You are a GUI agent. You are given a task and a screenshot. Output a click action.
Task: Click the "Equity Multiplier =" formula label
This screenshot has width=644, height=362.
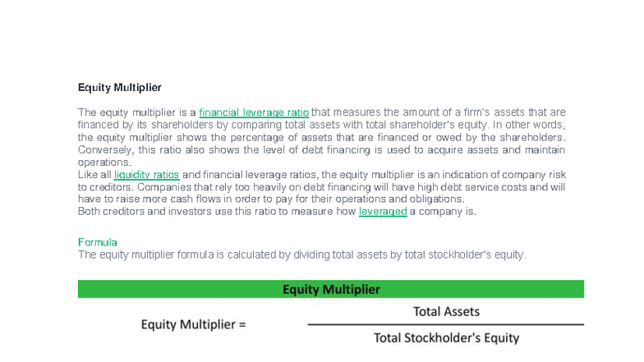pyautogui.click(x=194, y=324)
